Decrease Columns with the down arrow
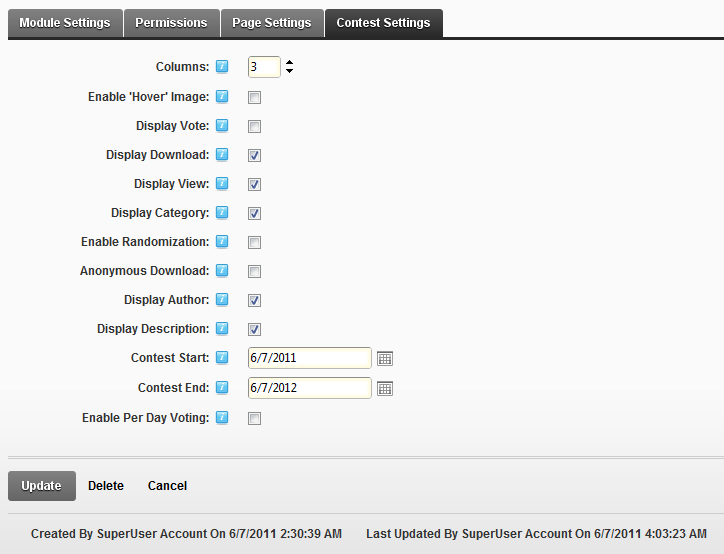Image resolution: width=724 pixels, height=554 pixels. click(x=290, y=71)
